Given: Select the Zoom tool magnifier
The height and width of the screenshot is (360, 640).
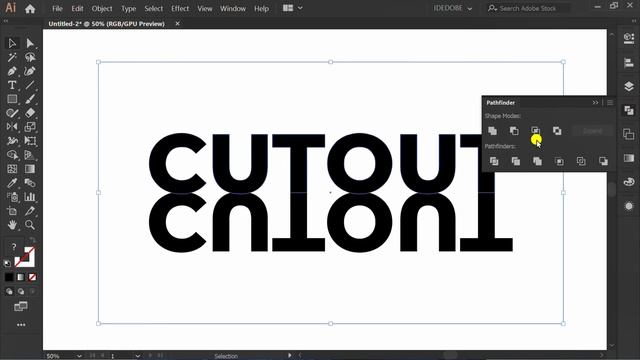Looking at the screenshot, I should tap(30, 224).
